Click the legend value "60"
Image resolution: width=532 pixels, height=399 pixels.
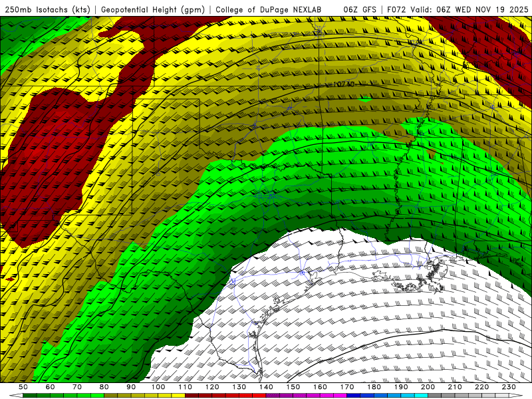click(51, 387)
